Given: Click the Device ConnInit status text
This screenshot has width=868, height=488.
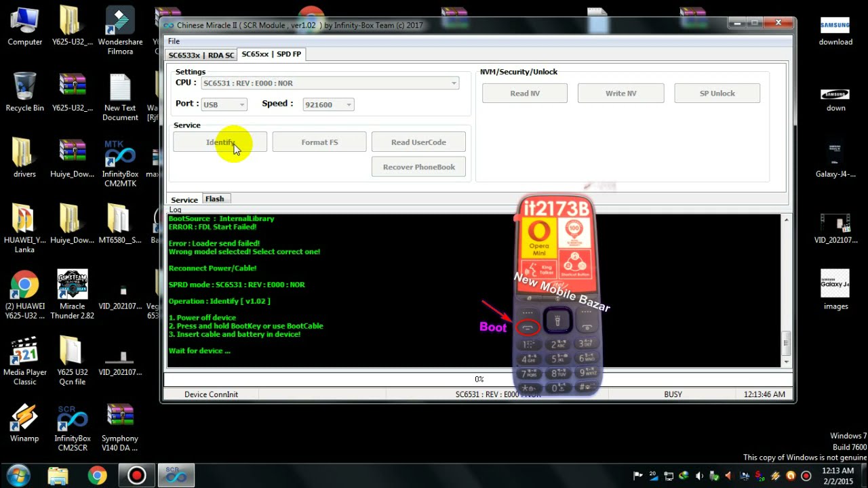Looking at the screenshot, I should pos(211,394).
